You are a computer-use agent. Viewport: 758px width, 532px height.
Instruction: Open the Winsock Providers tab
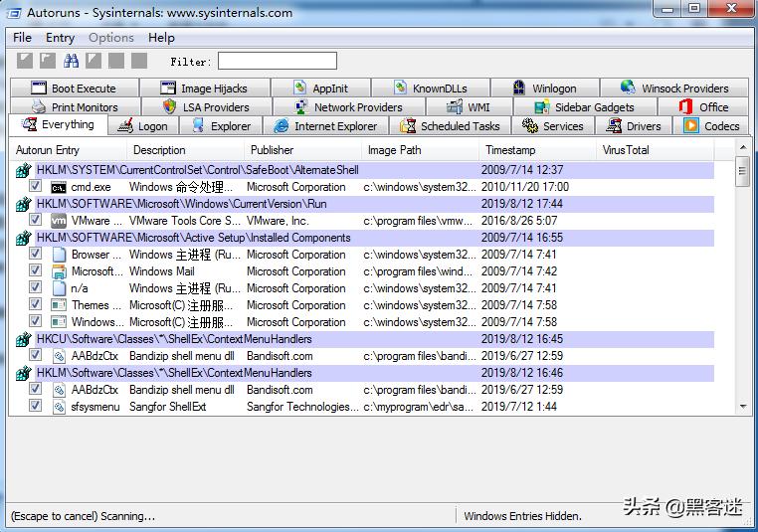[674, 89]
